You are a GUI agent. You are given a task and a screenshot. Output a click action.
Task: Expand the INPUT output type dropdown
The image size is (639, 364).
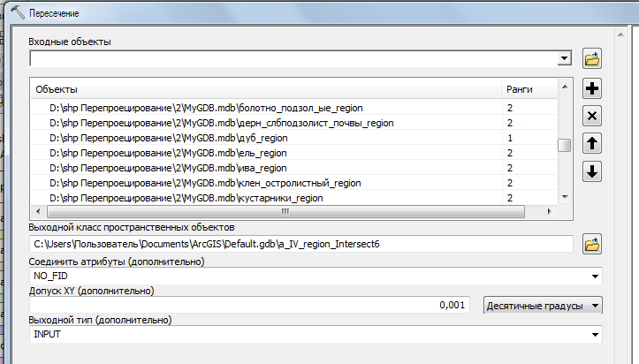pos(595,334)
